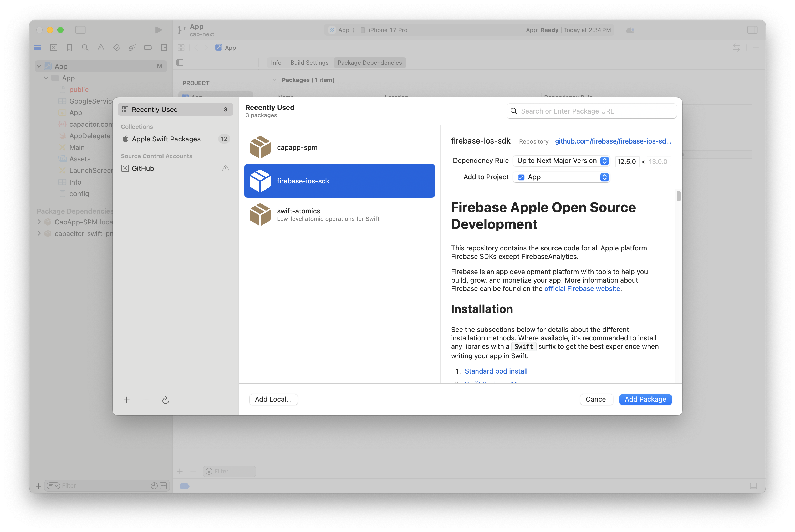This screenshot has width=795, height=532.
Task: Toggle the navigator sidebar visibility
Action: (80, 30)
